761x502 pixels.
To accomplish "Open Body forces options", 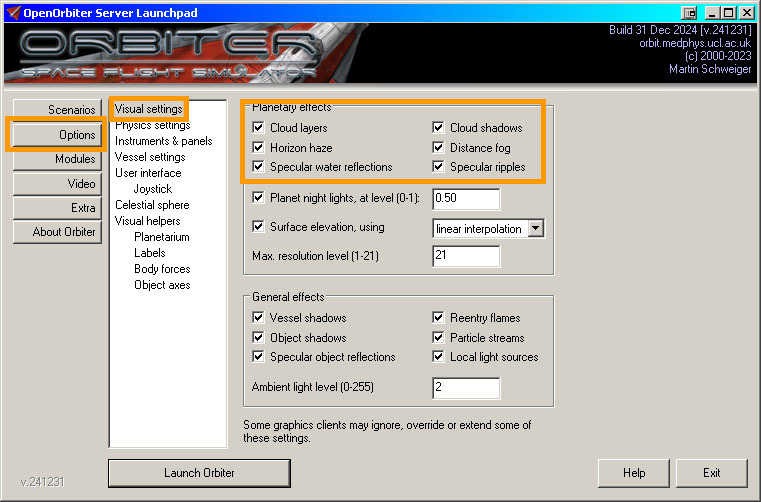I will pyautogui.click(x=162, y=269).
